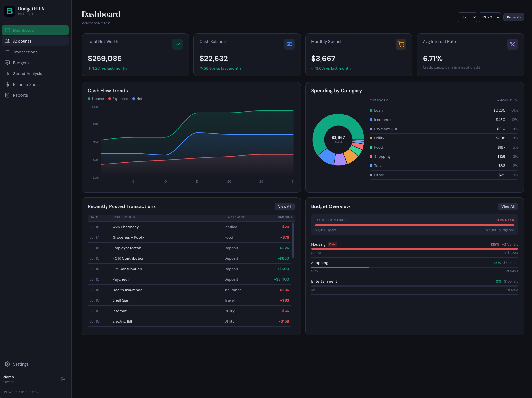
Task: Click the Food category row
Action: click(x=444, y=147)
